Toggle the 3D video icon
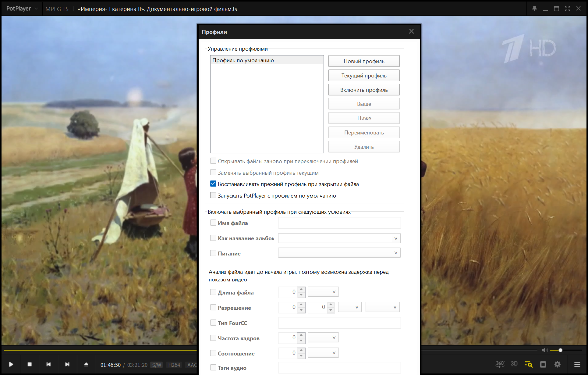Viewport: 588px width, 375px height. coord(514,364)
